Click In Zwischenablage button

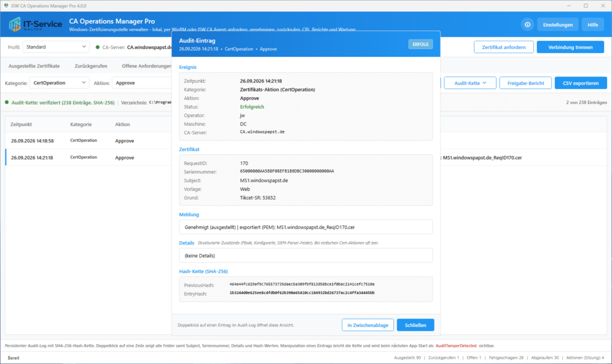pos(368,325)
